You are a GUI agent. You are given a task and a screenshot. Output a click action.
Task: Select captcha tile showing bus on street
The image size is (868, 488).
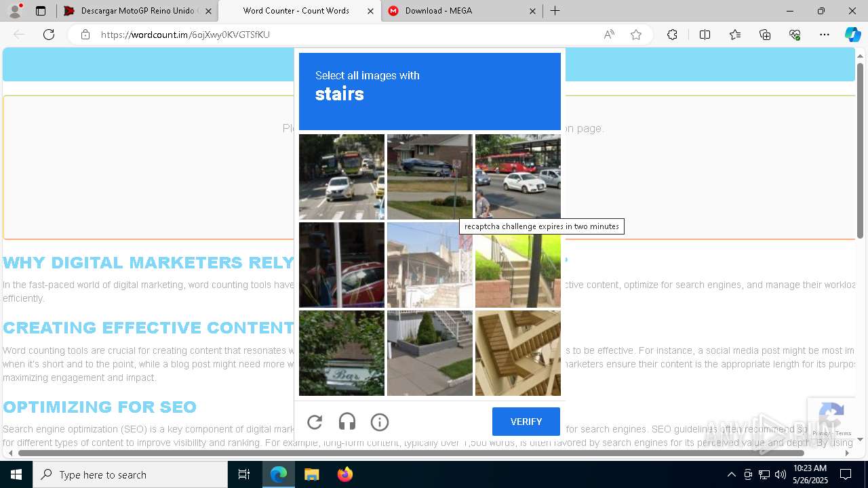tap(342, 177)
